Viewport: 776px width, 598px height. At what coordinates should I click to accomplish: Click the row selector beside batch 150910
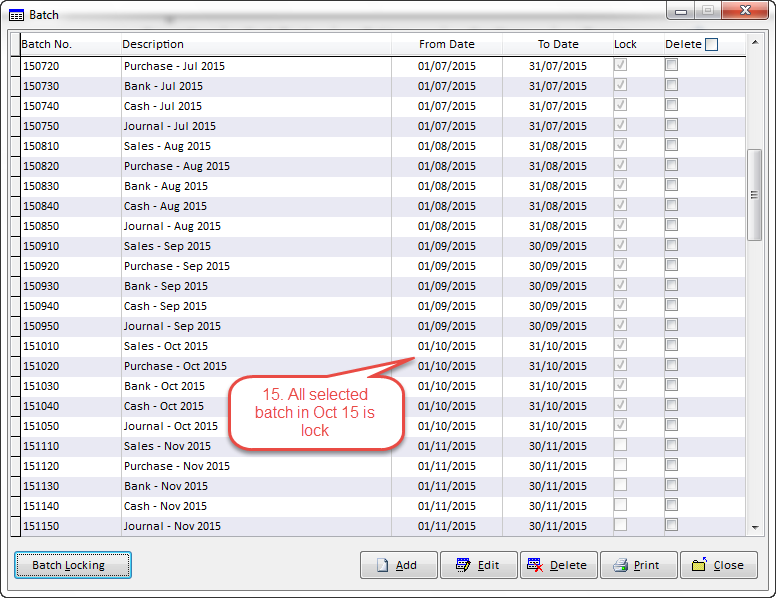(x=15, y=246)
